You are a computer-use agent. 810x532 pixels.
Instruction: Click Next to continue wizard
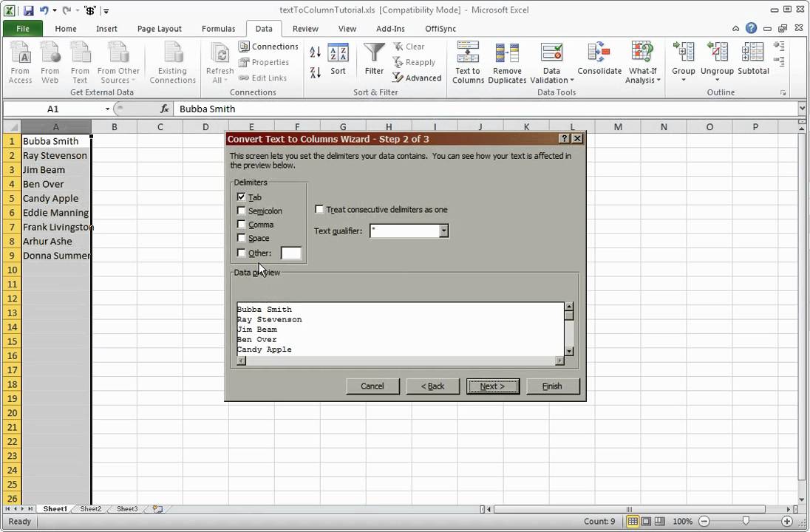click(493, 386)
